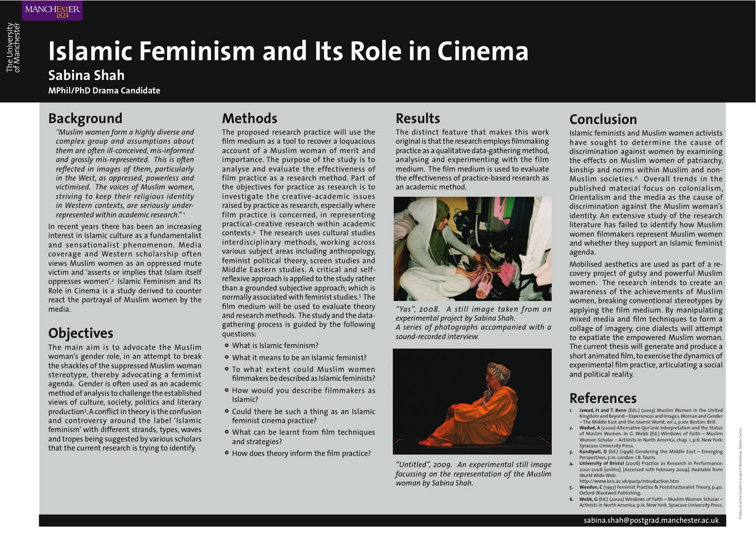Open the "Untitled" 2009 seated figure image

472,401
